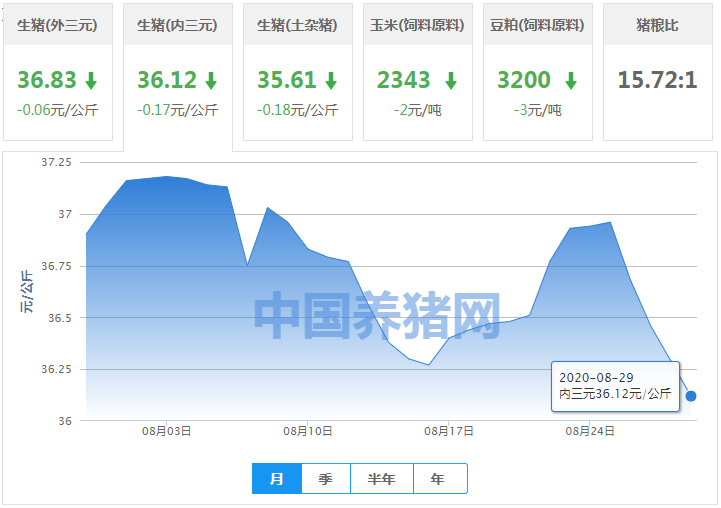Viewport: 721px width, 508px height.
Task: Show 半年 half-year chart range
Action: coord(382,479)
